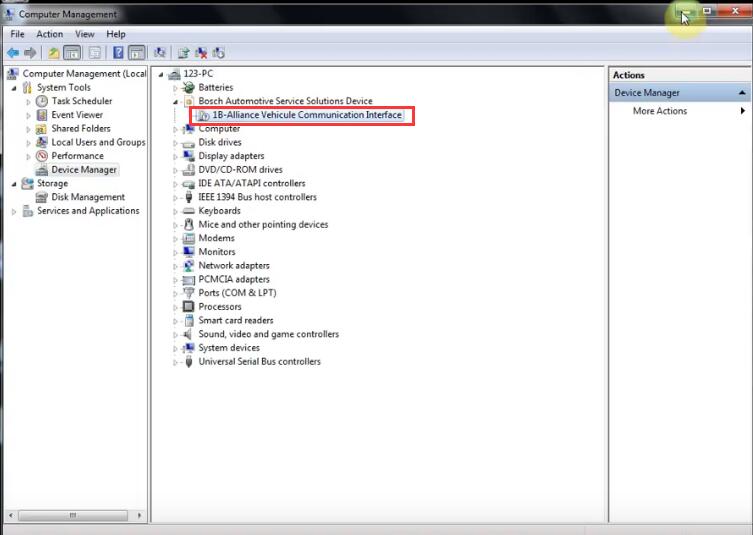Click the Event Viewer icon in tree
Screen dimensions: 753x535
[x=42, y=115]
